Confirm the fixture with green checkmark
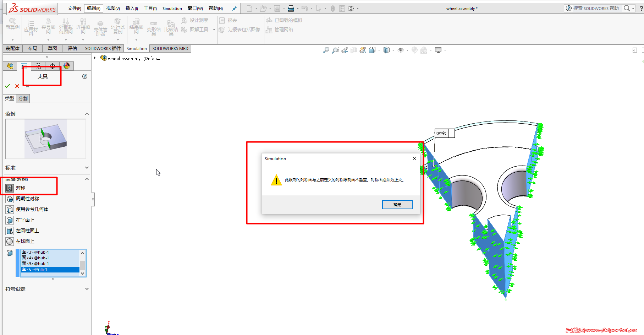Screen dimensions: 644x335 point(7,86)
